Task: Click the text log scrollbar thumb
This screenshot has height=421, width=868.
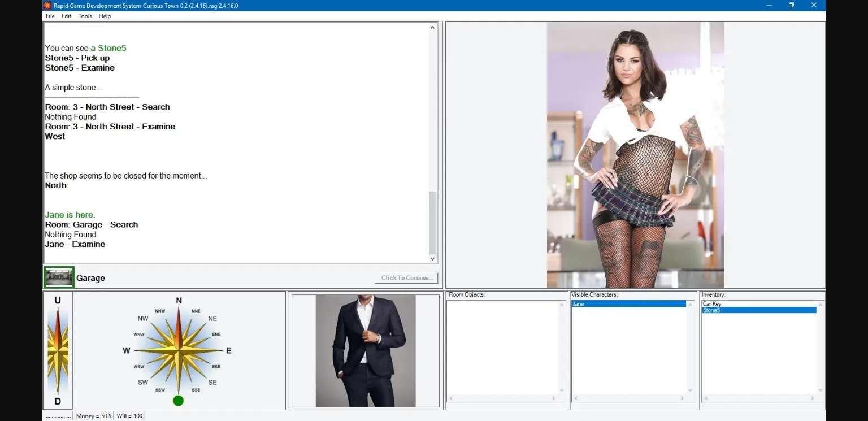Action: tap(433, 223)
